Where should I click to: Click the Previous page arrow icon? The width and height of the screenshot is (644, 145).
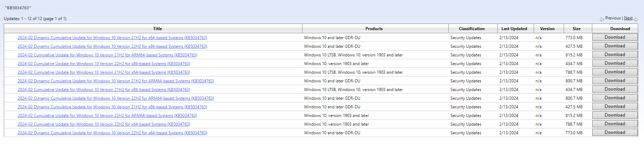pos(602,19)
